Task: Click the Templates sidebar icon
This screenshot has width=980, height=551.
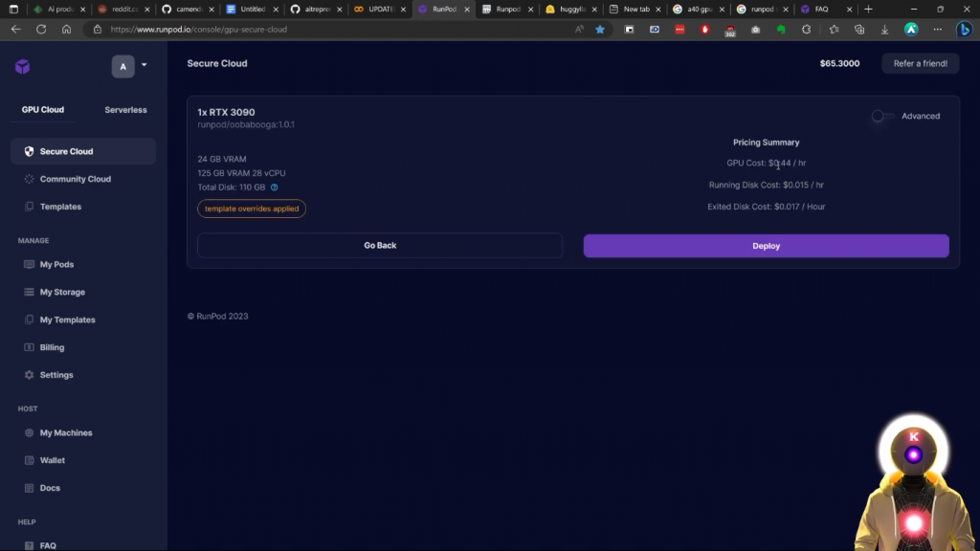Action: coord(29,207)
